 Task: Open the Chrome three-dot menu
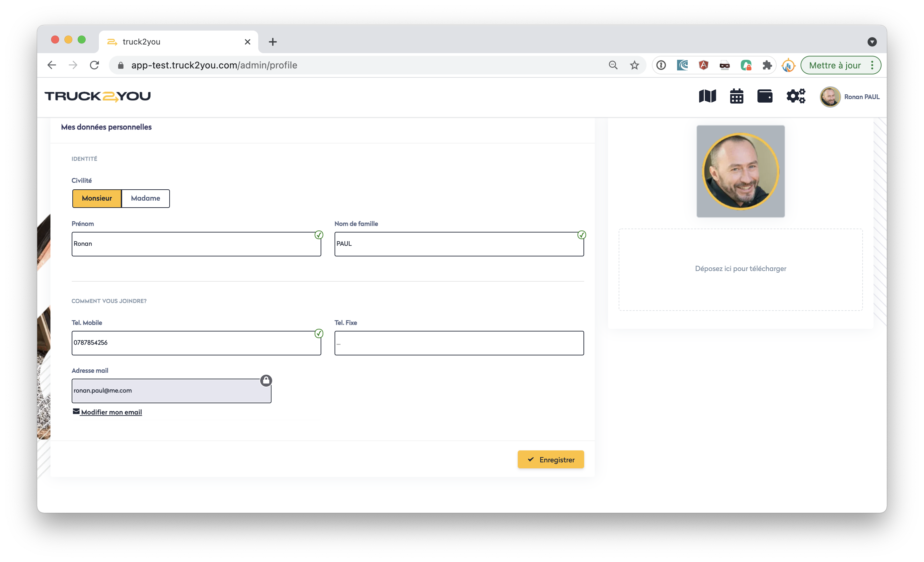click(872, 65)
